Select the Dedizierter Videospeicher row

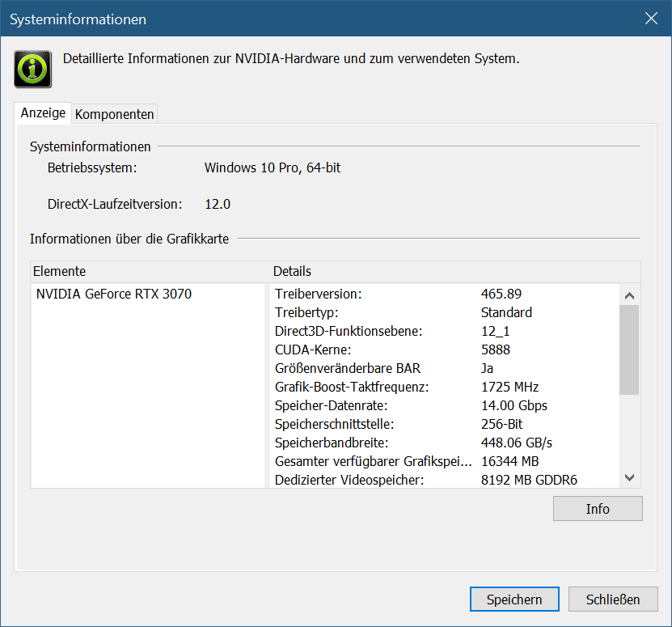pos(445,480)
